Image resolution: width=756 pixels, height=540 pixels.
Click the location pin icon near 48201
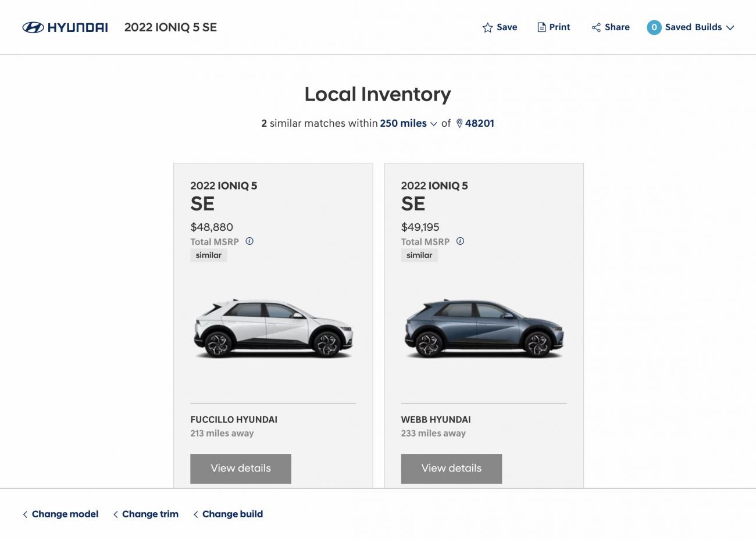[x=459, y=123]
